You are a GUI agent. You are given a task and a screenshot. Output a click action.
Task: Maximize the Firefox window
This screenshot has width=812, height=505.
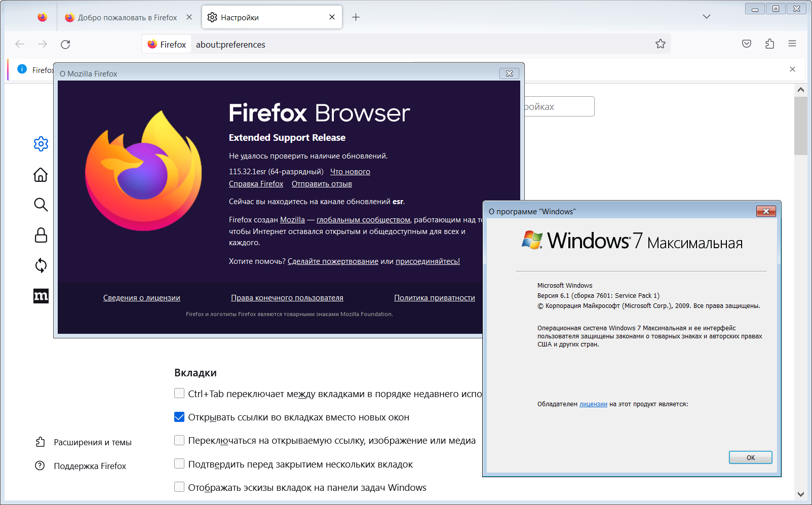pyautogui.click(x=776, y=9)
